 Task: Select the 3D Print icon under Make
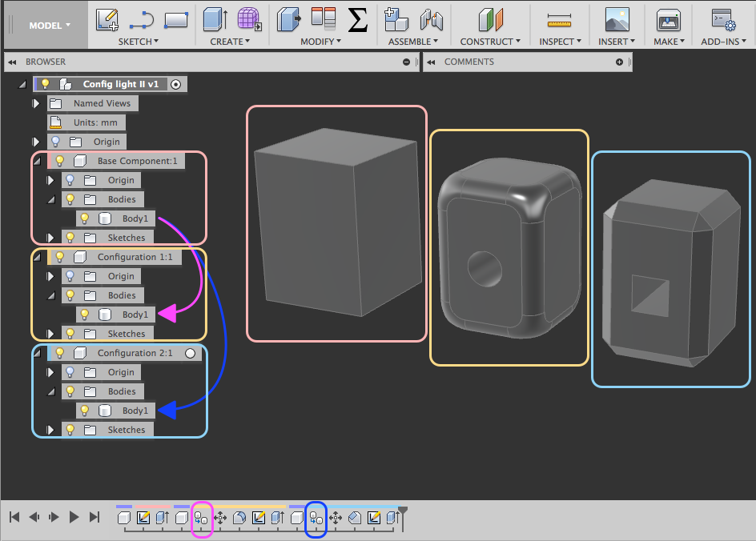tap(668, 18)
